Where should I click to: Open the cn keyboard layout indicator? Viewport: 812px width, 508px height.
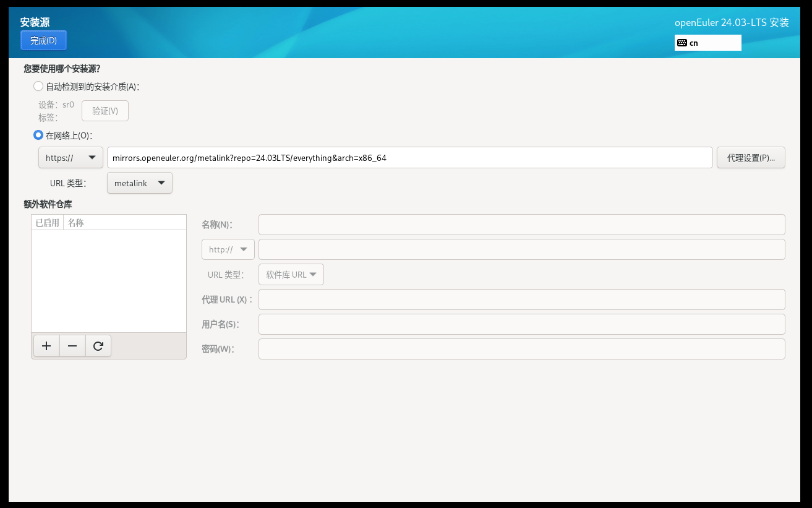(x=707, y=43)
